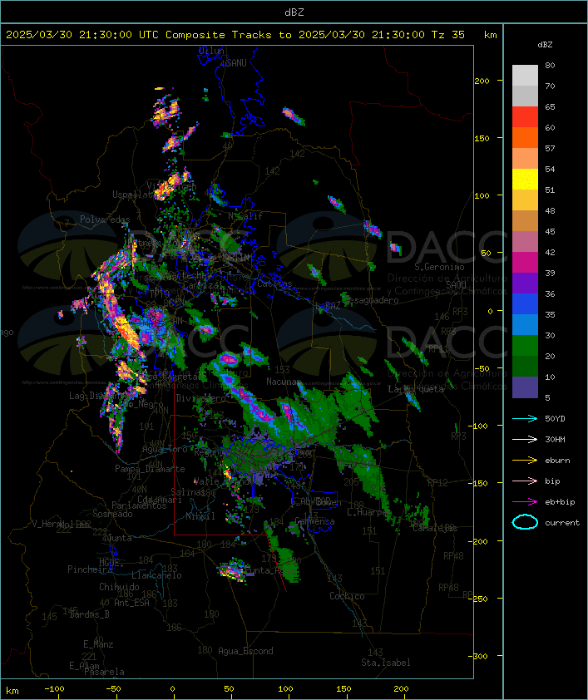Viewport: 588px width, 700px height.
Task: Click the 'Divisadero' place label on map
Action: point(200,398)
